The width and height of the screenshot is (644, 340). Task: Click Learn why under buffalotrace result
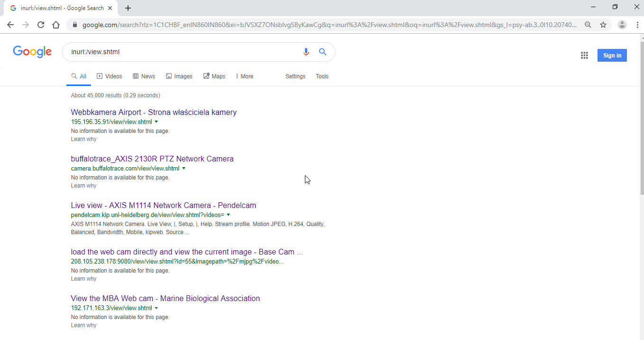click(x=83, y=186)
